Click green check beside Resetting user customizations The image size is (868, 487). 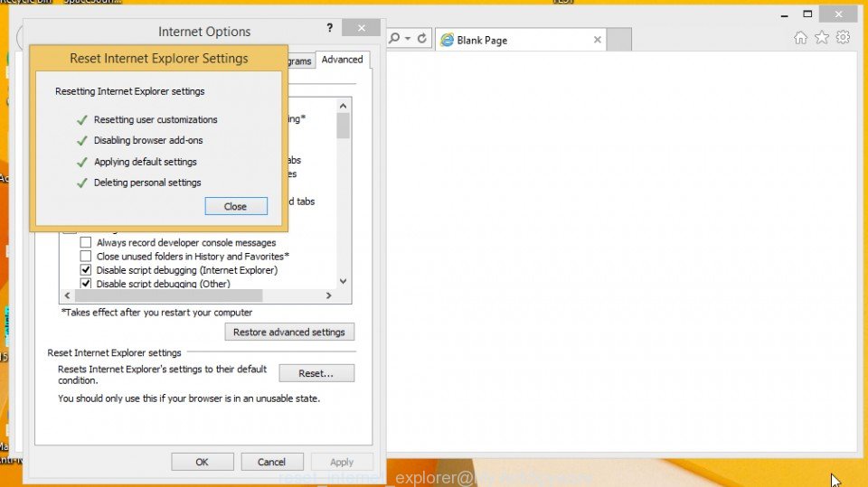82,119
